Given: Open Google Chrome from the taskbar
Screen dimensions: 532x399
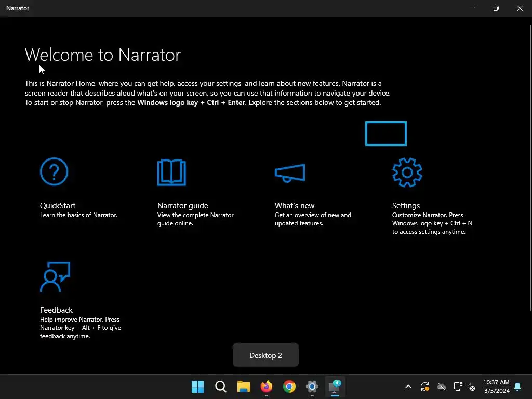Looking at the screenshot, I should 289,387.
